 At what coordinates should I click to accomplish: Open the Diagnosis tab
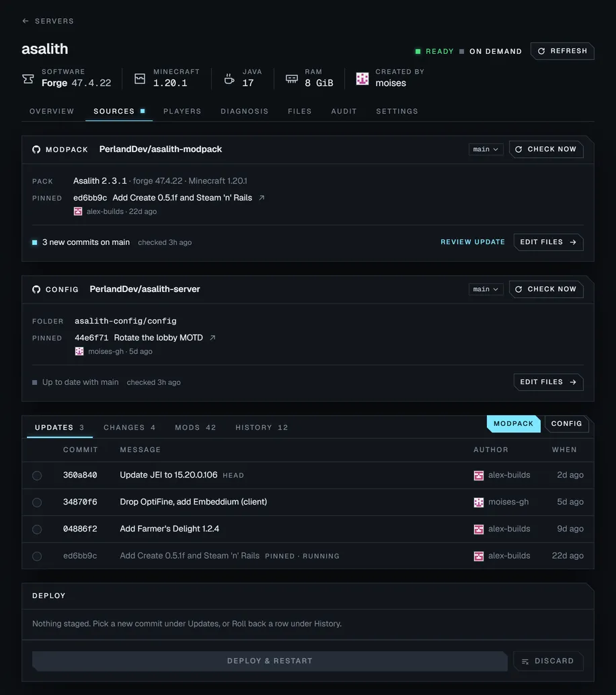point(245,111)
